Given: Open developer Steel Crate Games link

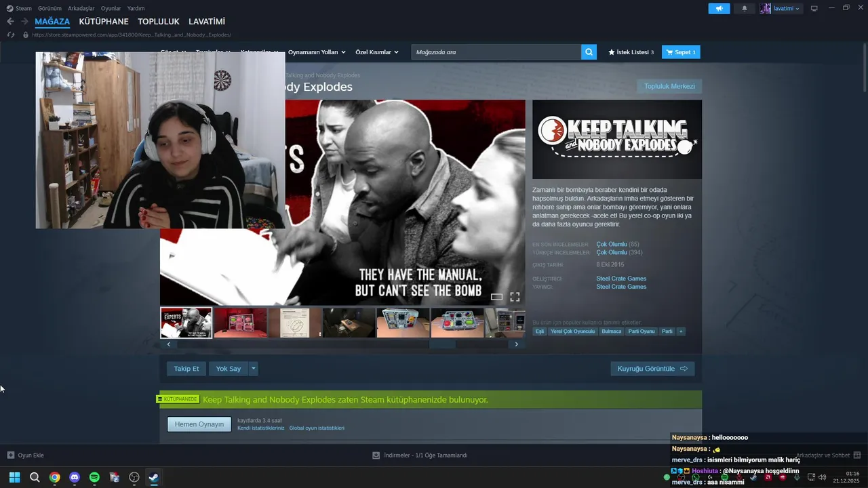Looking at the screenshot, I should 621,279.
